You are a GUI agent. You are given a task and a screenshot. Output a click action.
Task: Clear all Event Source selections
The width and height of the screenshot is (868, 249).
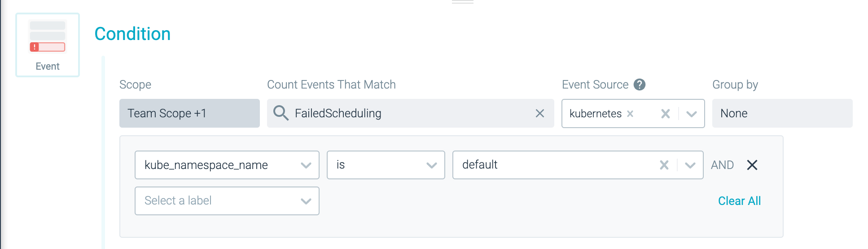tap(666, 114)
